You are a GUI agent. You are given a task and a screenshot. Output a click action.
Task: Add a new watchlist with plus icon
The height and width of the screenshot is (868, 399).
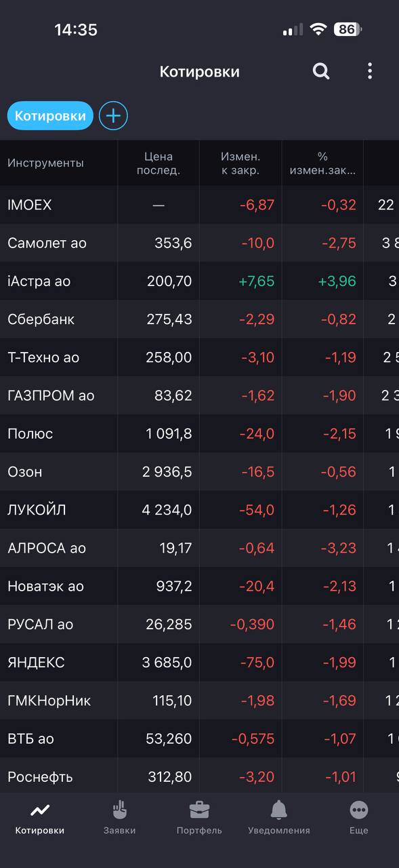tap(113, 116)
